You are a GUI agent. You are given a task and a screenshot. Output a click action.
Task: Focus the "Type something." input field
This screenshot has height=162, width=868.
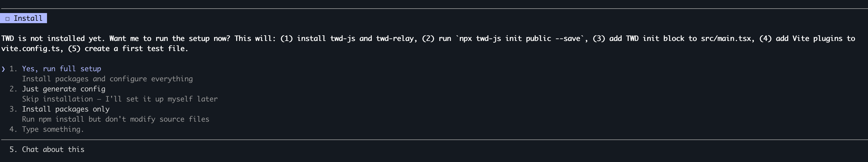53,129
